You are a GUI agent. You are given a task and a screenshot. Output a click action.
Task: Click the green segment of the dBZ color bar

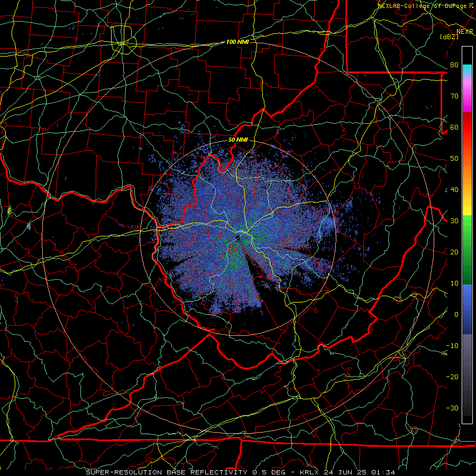point(467,251)
